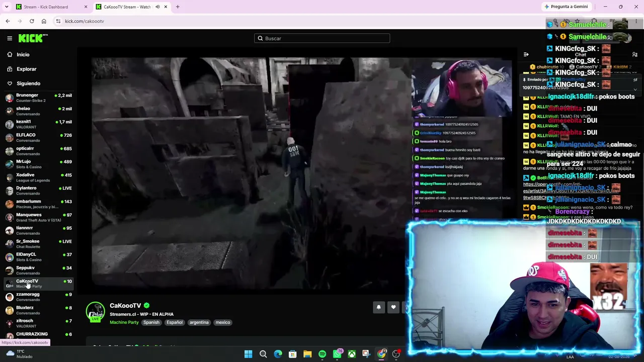Hide the pinned chat message

[x=635, y=80]
